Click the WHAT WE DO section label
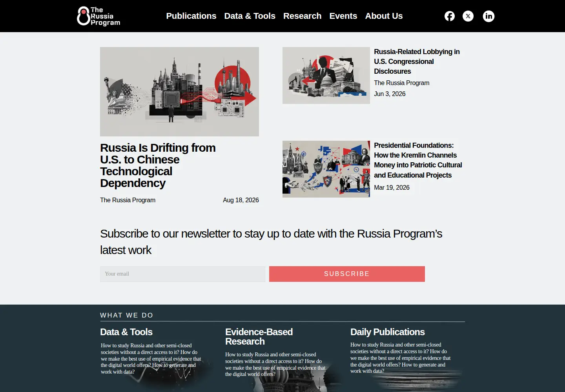 (127, 316)
